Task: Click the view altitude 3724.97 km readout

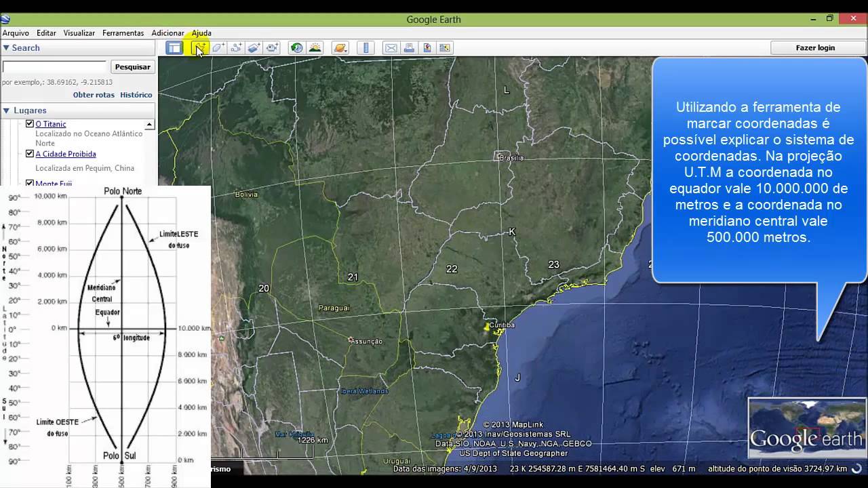Action: [778, 469]
